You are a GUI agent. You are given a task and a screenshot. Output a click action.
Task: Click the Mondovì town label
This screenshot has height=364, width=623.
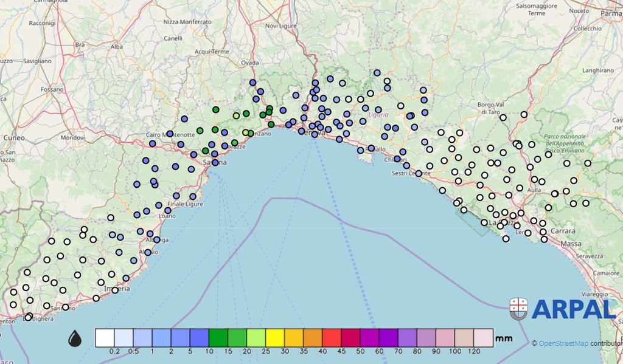tap(73, 138)
